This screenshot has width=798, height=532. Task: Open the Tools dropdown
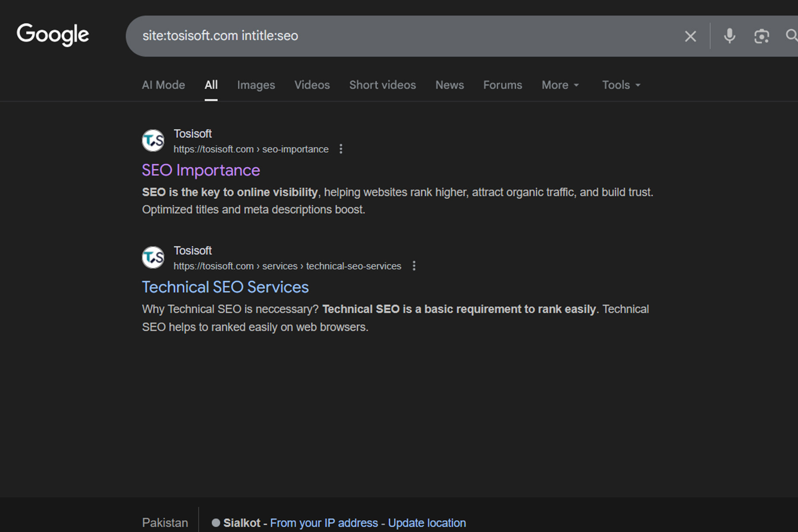(x=620, y=85)
